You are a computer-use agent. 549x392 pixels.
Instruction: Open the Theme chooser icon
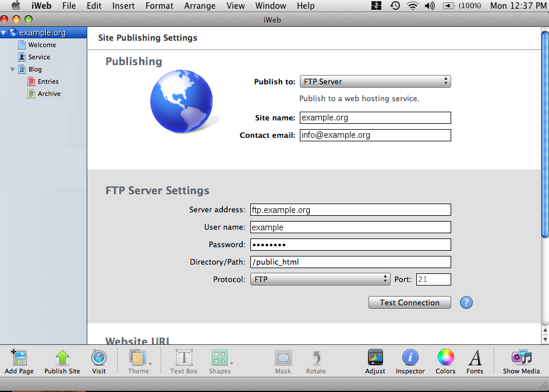click(x=137, y=357)
